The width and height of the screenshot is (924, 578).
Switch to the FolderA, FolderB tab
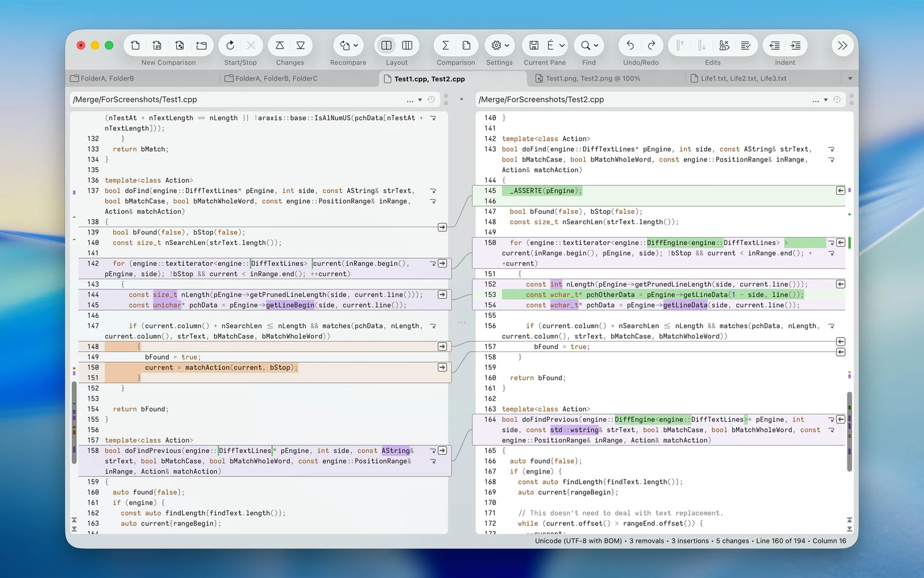[107, 79]
